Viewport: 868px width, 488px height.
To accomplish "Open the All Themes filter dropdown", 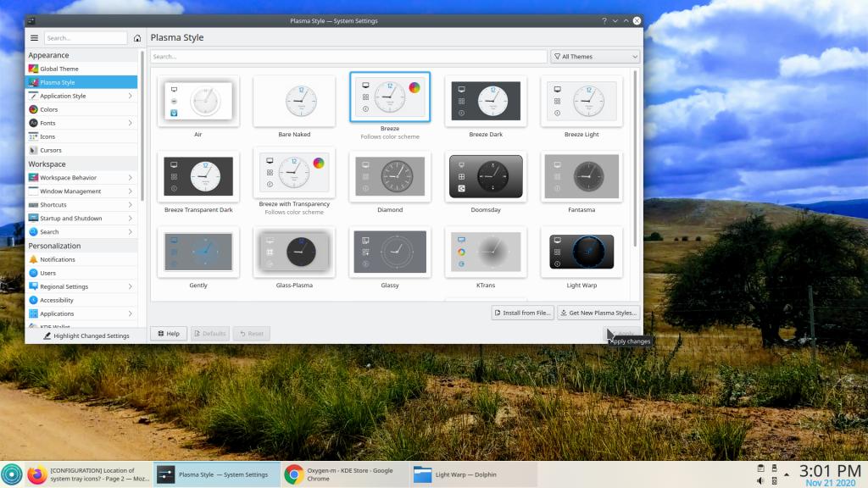I will click(x=595, y=57).
